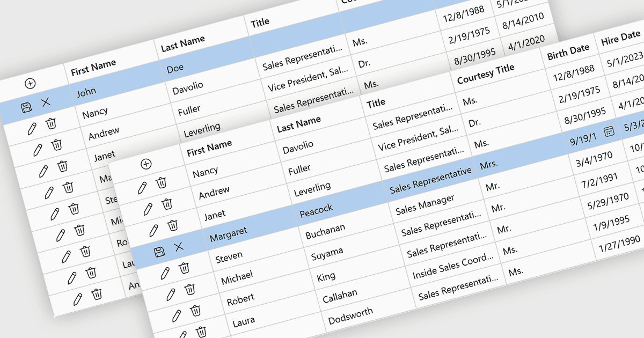644x338 pixels.
Task: Add a new row in the back grid
Action: (30, 83)
